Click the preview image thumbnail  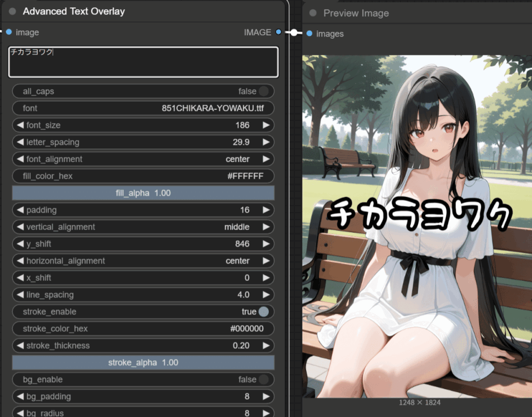[417, 226]
